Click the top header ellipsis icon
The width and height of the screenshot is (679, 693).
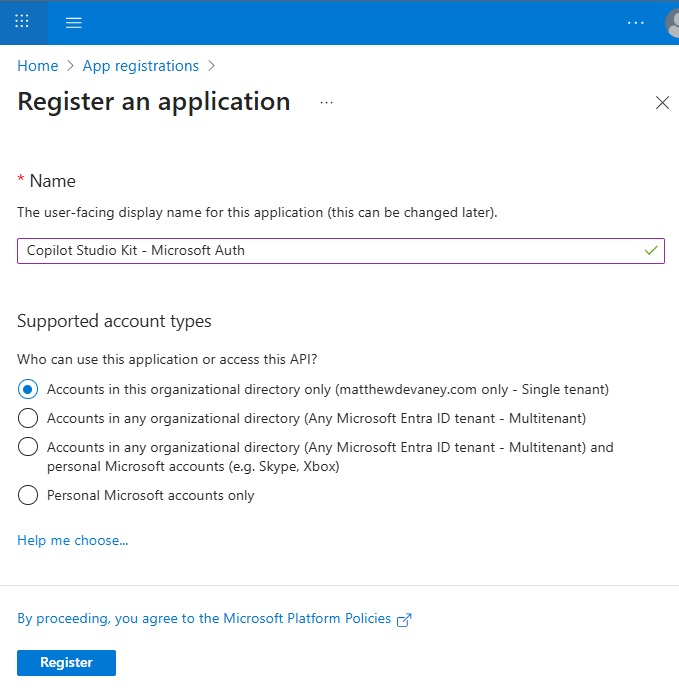(636, 22)
